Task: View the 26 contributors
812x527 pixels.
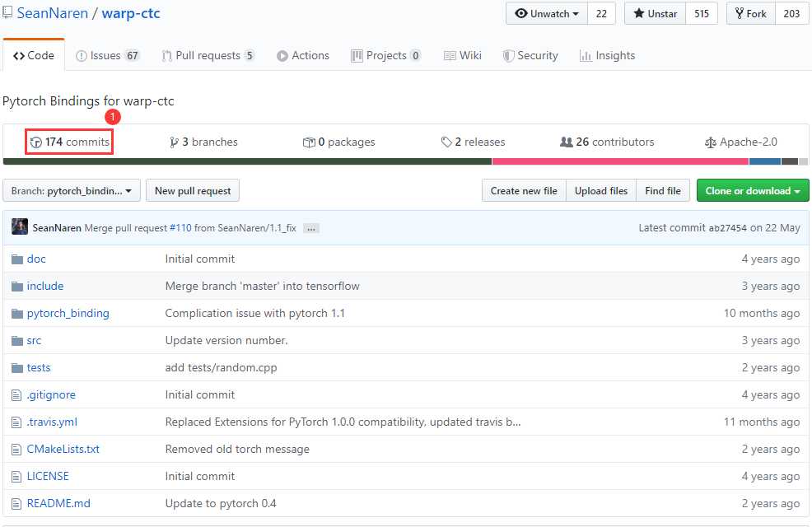Action: (x=607, y=142)
